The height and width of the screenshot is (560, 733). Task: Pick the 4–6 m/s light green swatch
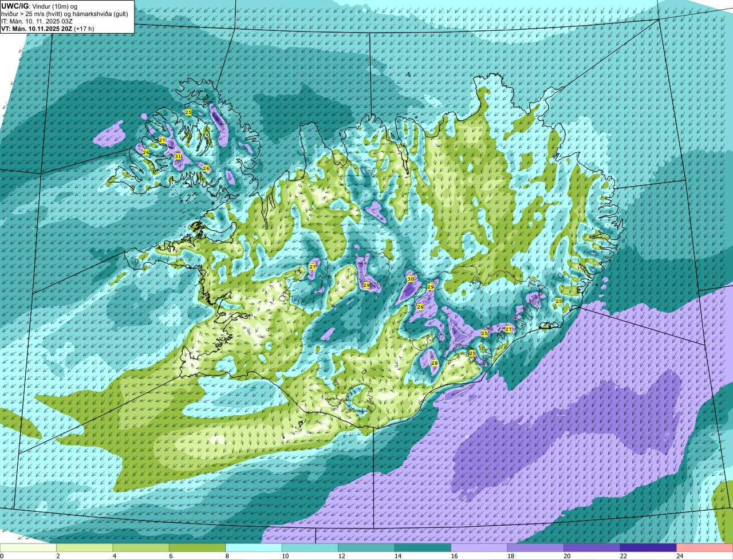click(x=141, y=547)
